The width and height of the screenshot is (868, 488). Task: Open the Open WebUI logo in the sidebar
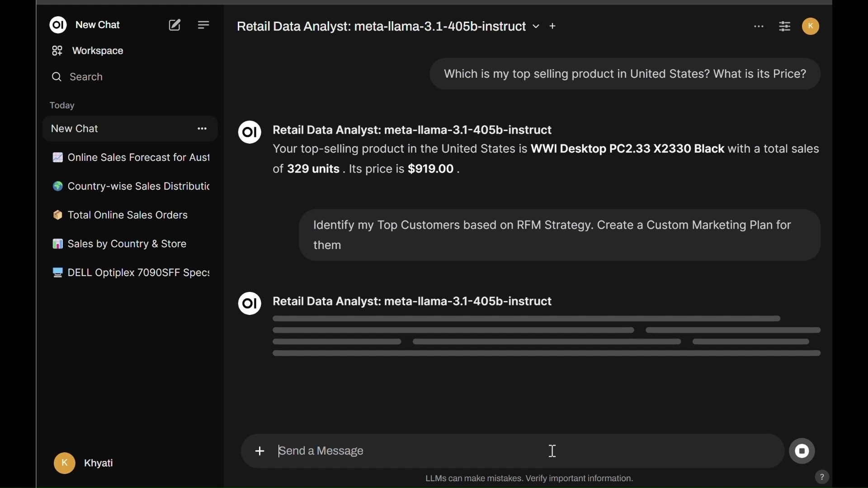click(58, 25)
